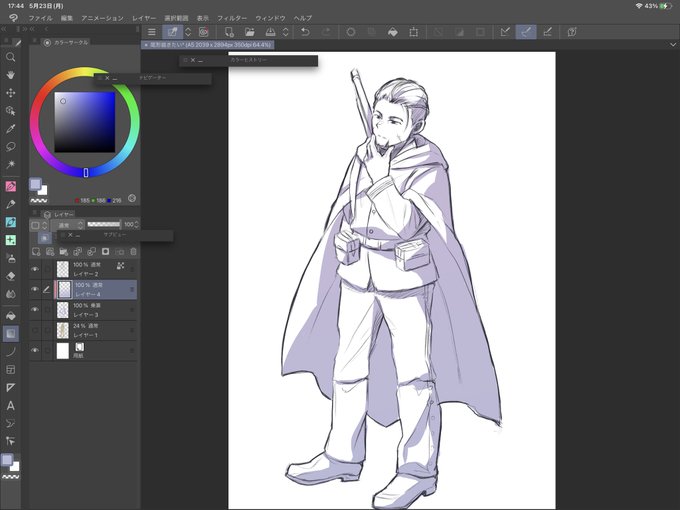
Task: Toggle lock checkbox of レイヤー 3
Action: 47,310
